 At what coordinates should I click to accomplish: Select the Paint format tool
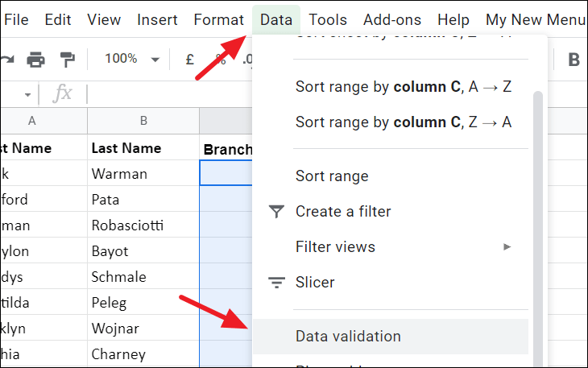[x=68, y=59]
